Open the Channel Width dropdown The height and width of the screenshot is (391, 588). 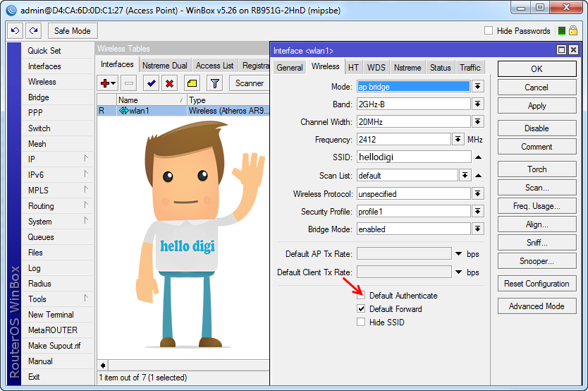point(478,121)
